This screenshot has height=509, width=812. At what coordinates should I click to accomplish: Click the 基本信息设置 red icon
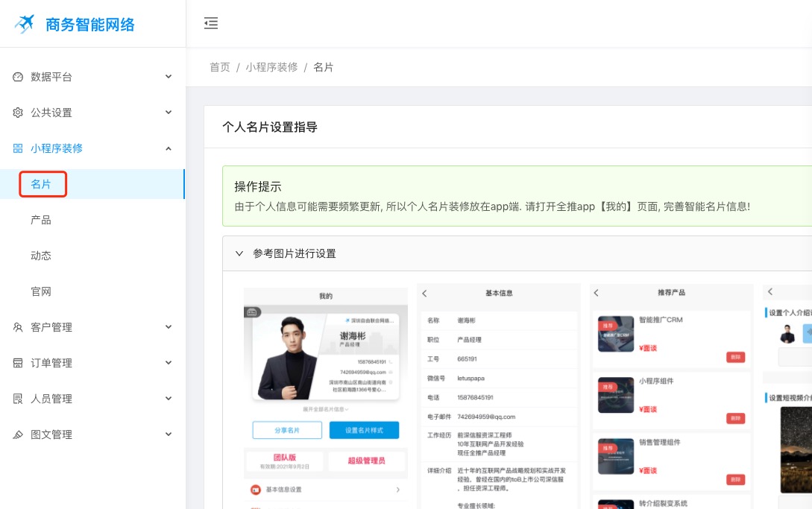(255, 490)
